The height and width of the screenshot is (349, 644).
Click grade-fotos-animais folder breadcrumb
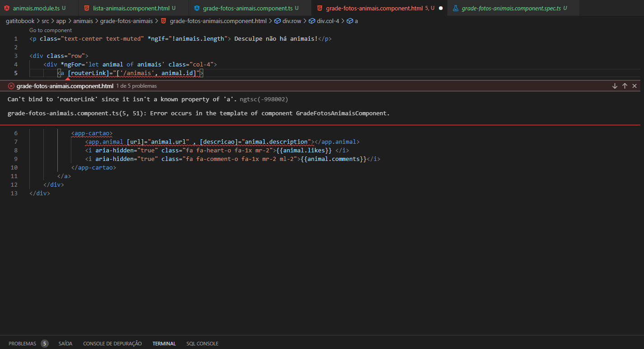pos(126,21)
